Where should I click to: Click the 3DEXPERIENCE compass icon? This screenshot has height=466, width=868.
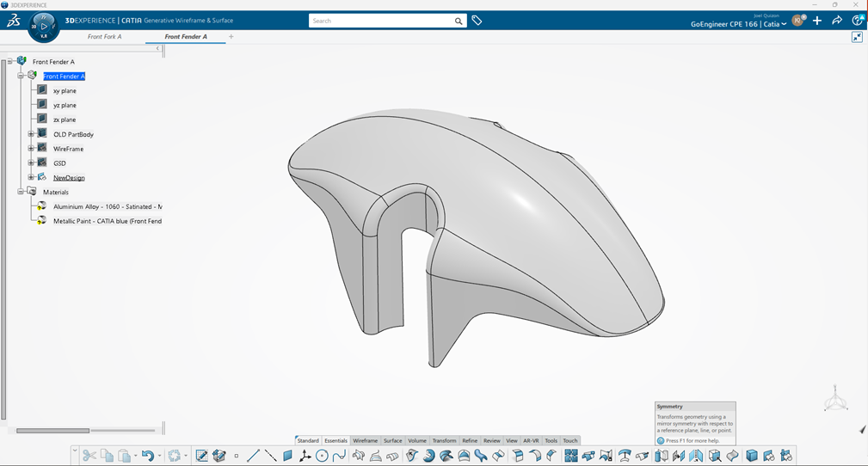[x=44, y=27]
